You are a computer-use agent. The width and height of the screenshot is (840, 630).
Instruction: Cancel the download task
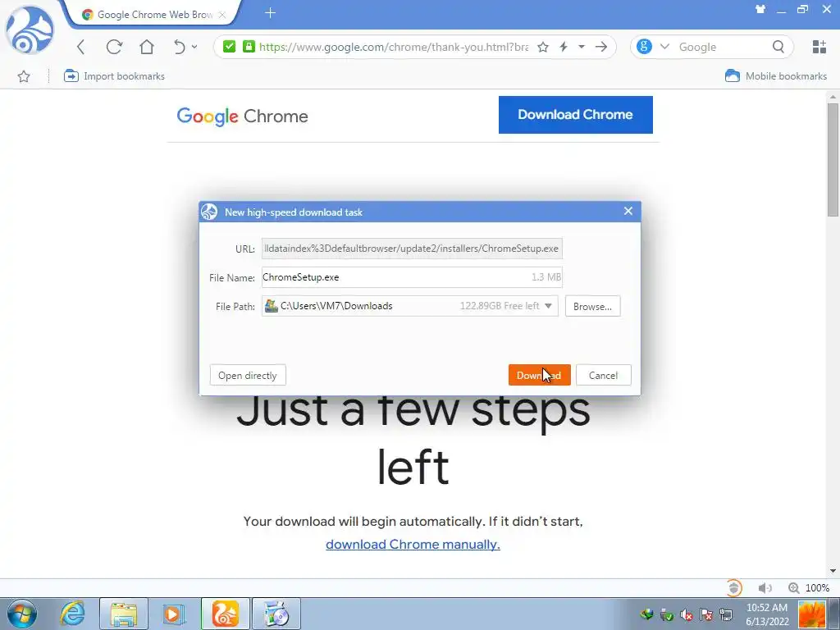point(603,375)
